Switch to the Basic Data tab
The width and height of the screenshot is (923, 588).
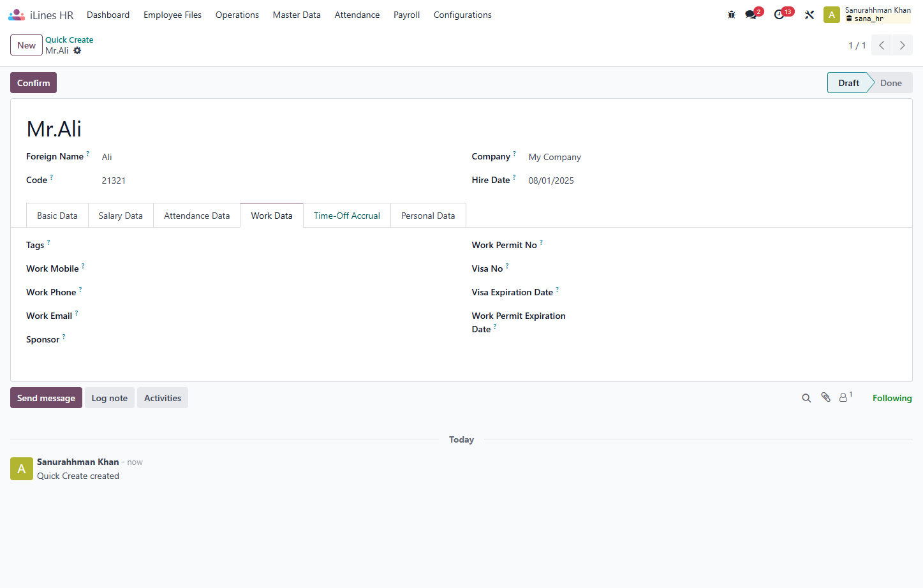click(57, 216)
